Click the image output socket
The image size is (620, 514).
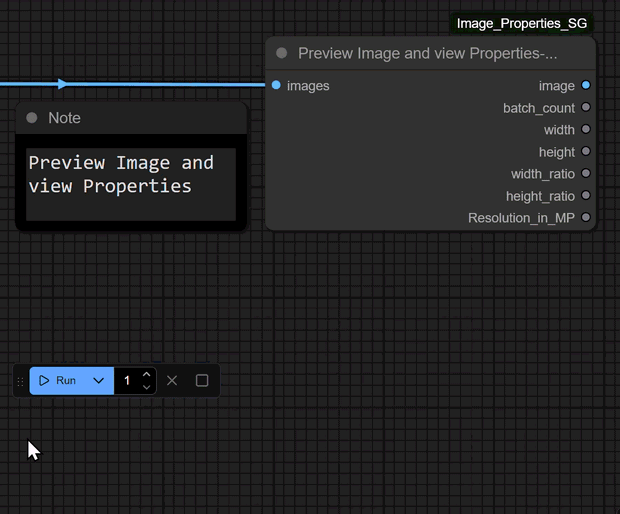point(586,86)
